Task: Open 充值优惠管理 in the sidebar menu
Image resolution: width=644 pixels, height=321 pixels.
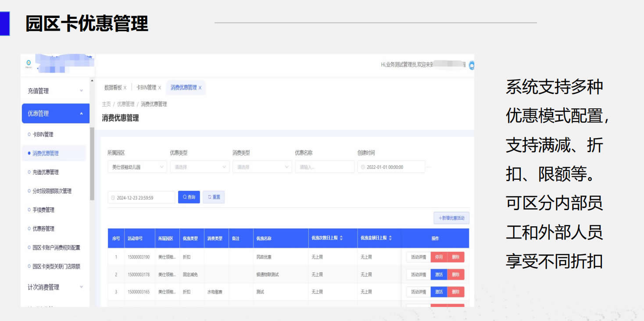Action: point(46,172)
